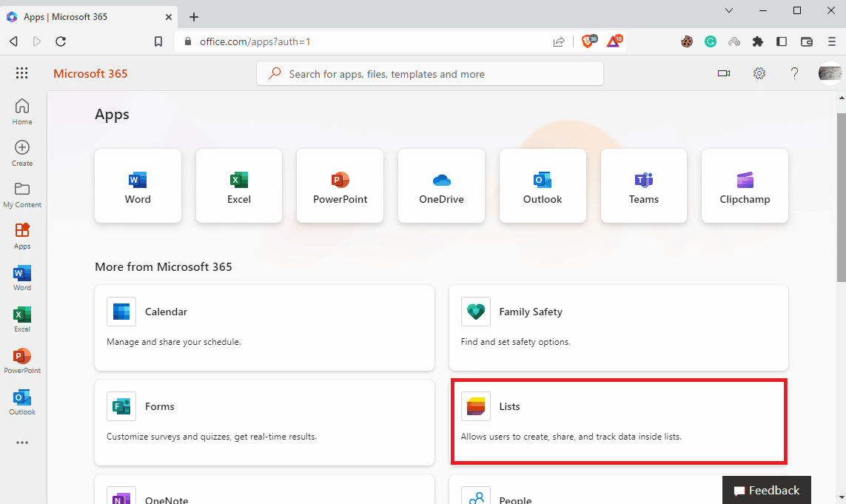Viewport: 846px width, 504px height.
Task: Reload the current page
Action: pyautogui.click(x=61, y=41)
